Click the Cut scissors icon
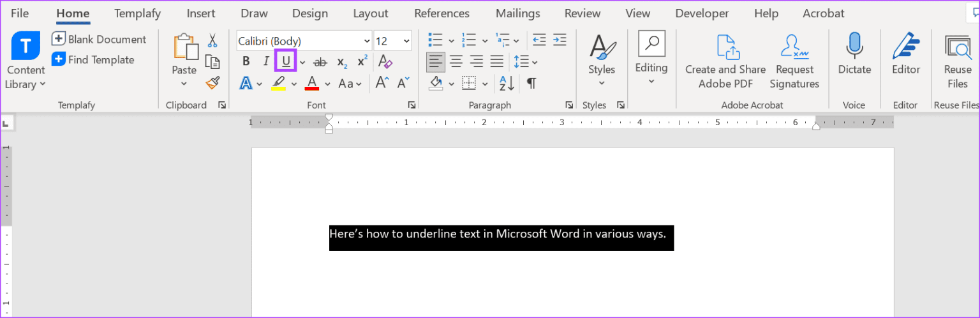 click(212, 41)
